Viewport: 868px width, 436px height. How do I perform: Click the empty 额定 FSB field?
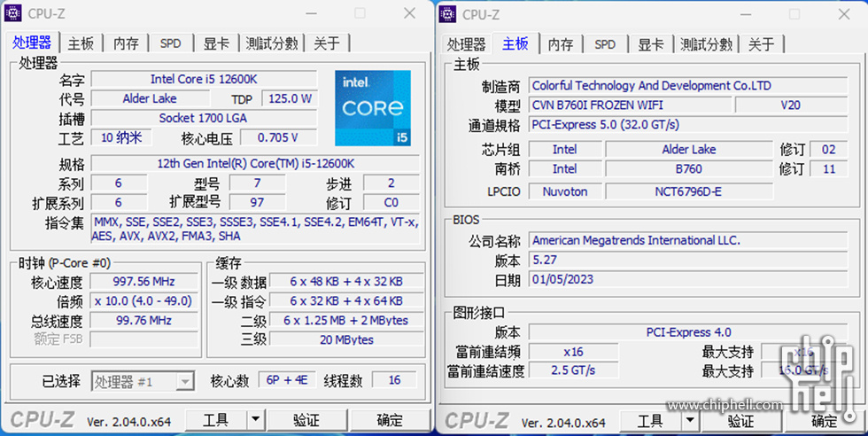(143, 339)
